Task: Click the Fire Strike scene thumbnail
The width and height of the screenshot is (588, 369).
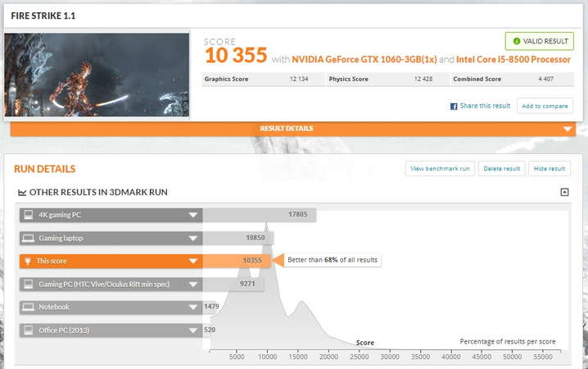Action: click(x=97, y=75)
